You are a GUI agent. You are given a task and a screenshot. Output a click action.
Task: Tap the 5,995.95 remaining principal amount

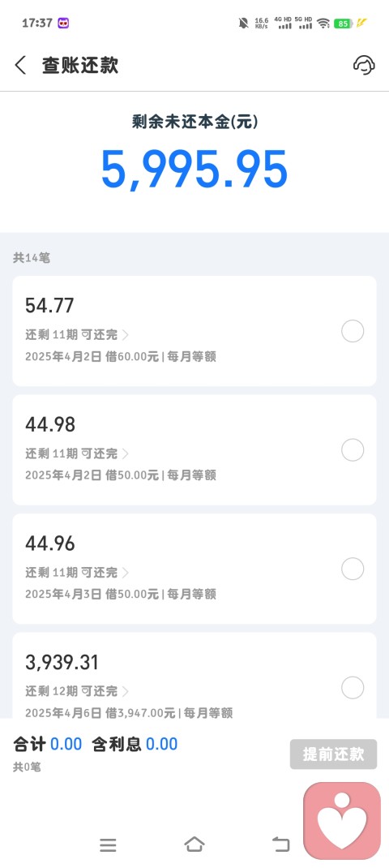pyautogui.click(x=194, y=170)
